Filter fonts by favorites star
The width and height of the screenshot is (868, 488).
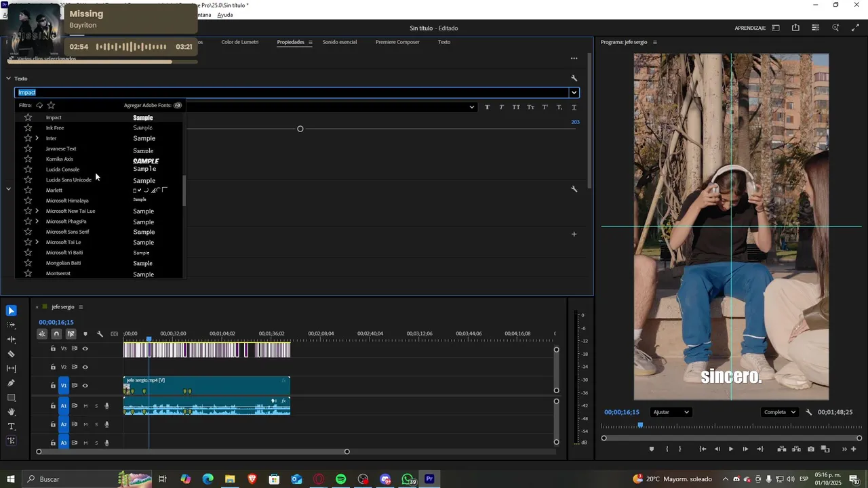[x=51, y=105]
